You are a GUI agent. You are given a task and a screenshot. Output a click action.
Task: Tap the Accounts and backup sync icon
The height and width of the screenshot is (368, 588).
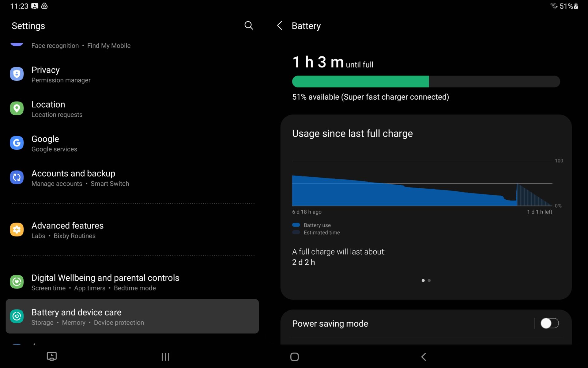click(x=17, y=178)
